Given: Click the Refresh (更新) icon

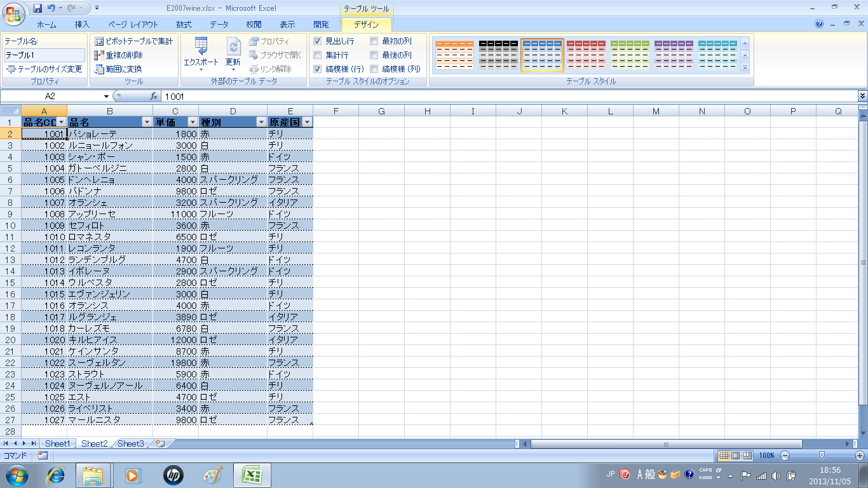Looking at the screenshot, I should pos(233,47).
